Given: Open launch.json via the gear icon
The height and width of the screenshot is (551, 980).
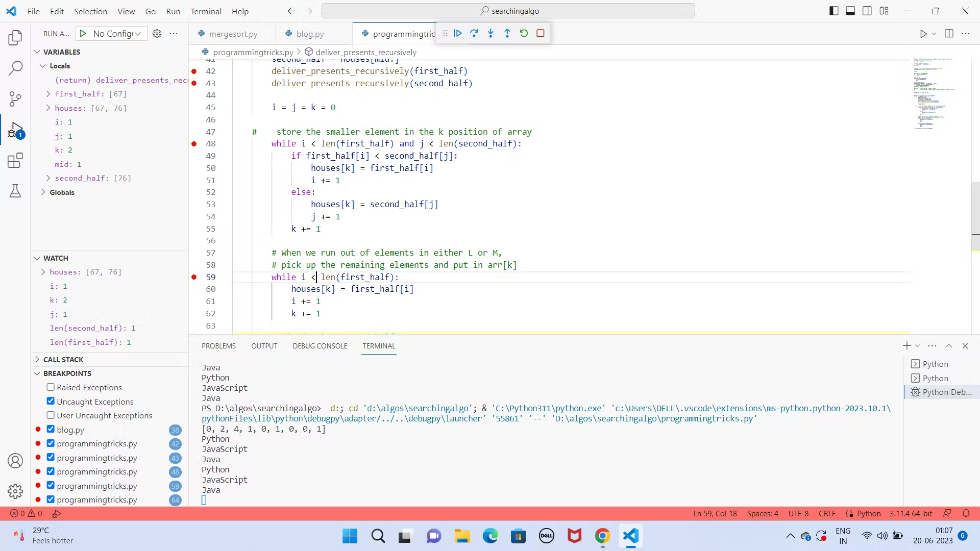Looking at the screenshot, I should click(x=157, y=34).
